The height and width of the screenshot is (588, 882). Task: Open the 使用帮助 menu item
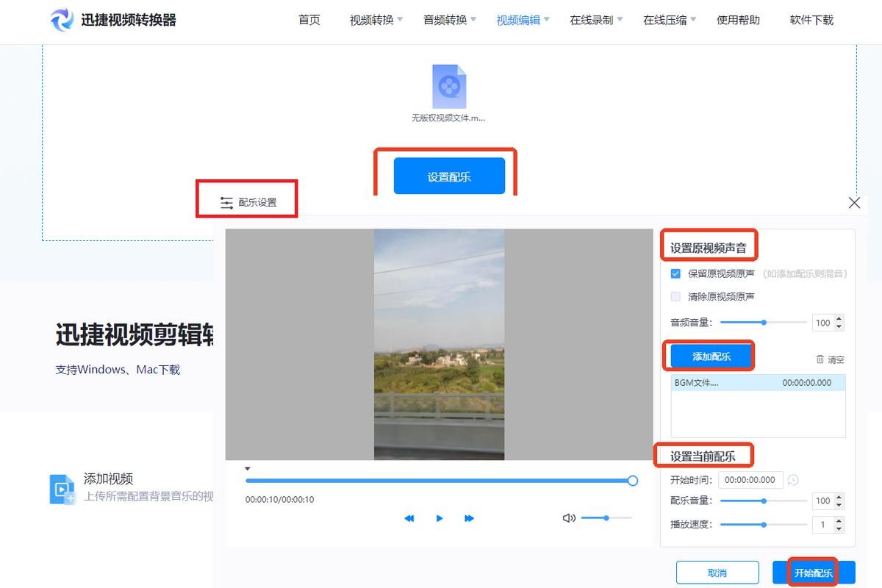[738, 20]
